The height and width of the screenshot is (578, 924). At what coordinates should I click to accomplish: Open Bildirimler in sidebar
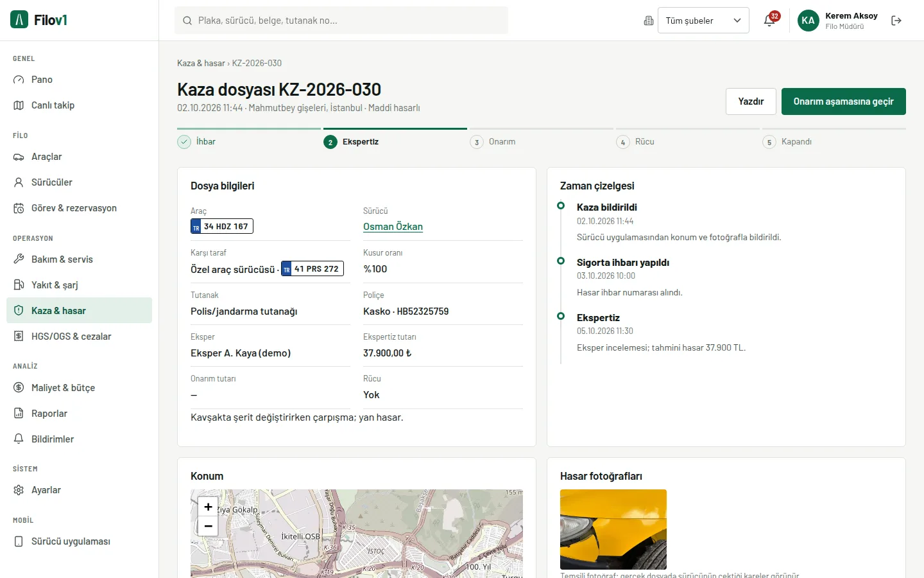[x=79, y=439]
